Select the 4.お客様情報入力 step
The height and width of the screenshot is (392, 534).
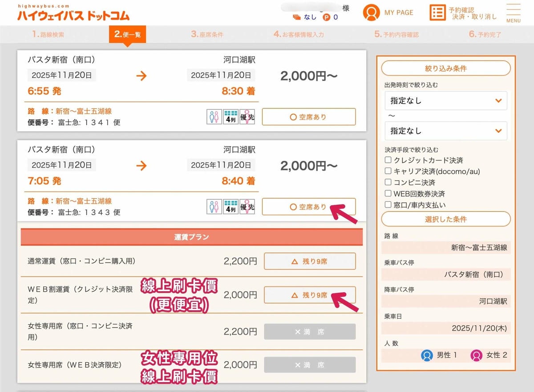299,34
